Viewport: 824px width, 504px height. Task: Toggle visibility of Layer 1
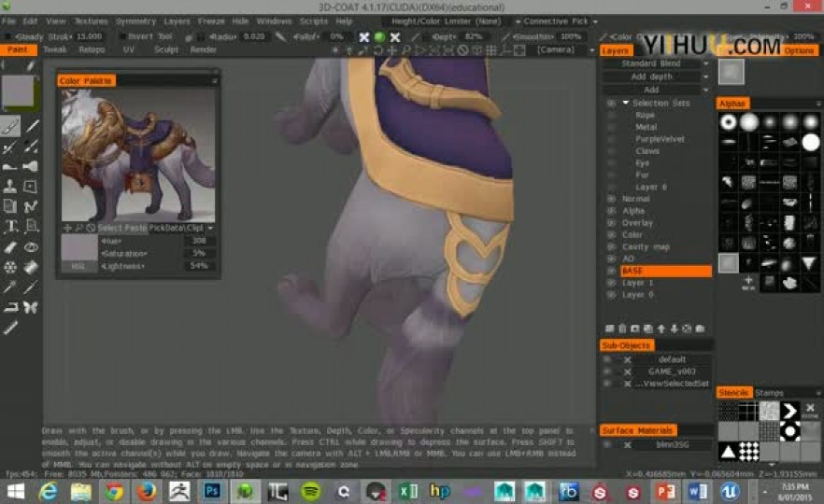(611, 283)
